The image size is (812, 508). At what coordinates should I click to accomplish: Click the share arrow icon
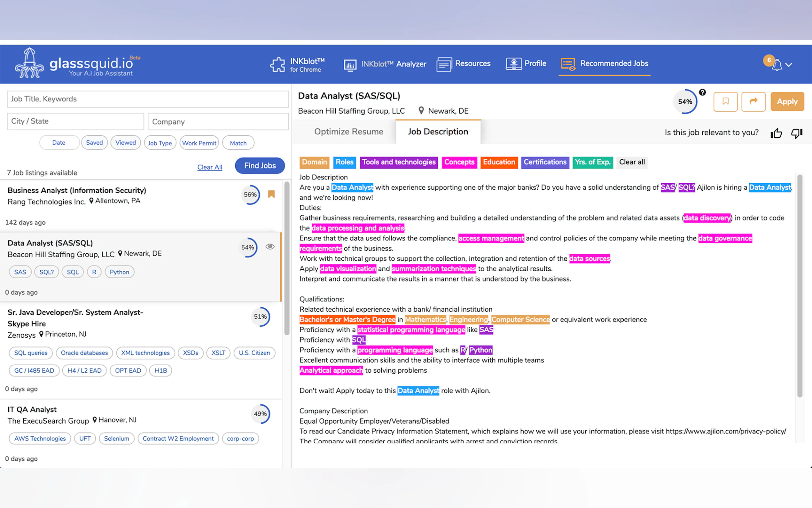(x=753, y=101)
